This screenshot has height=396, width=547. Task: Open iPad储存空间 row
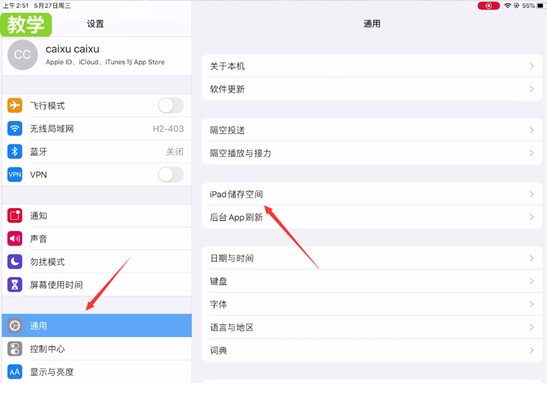click(x=372, y=194)
